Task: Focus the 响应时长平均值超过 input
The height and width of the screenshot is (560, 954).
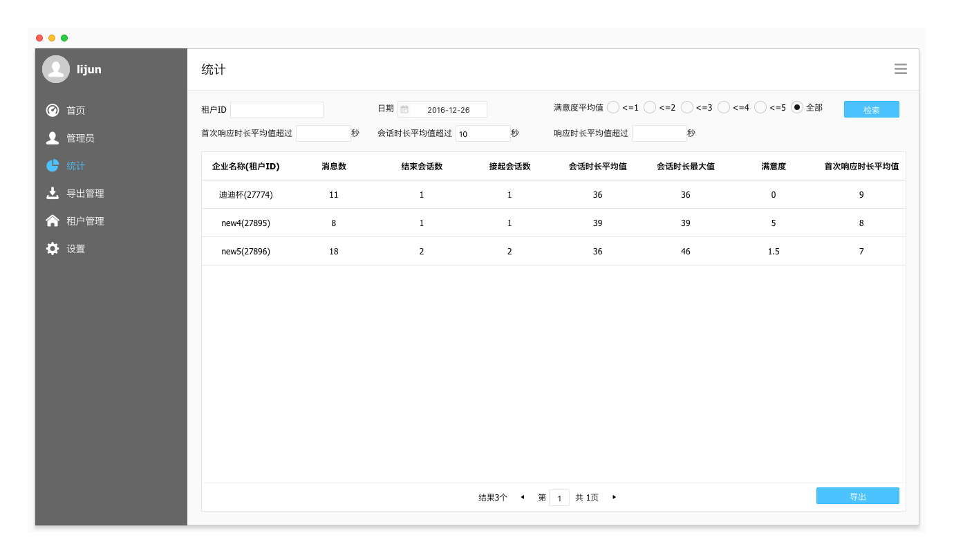Action: pos(660,133)
